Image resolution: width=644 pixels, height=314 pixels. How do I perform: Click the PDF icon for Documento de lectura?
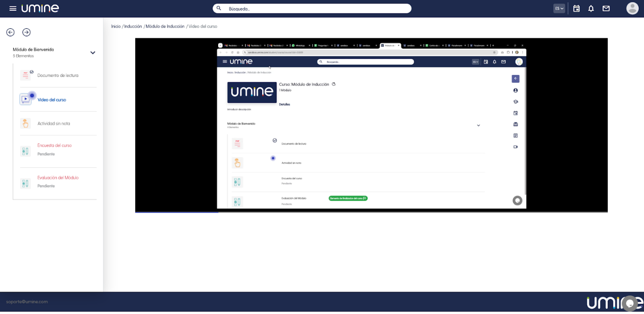pos(25,76)
